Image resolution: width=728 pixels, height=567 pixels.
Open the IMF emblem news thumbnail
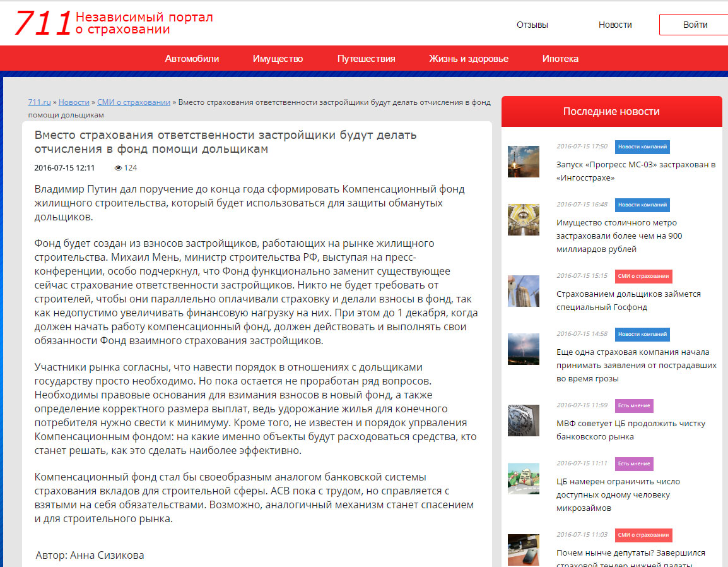[523, 420]
